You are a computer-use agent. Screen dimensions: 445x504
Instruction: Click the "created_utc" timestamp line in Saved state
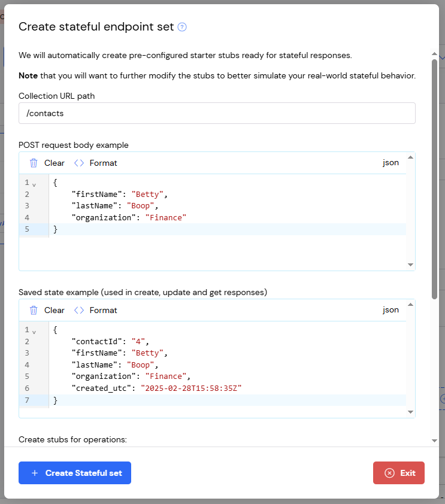pyautogui.click(x=156, y=388)
